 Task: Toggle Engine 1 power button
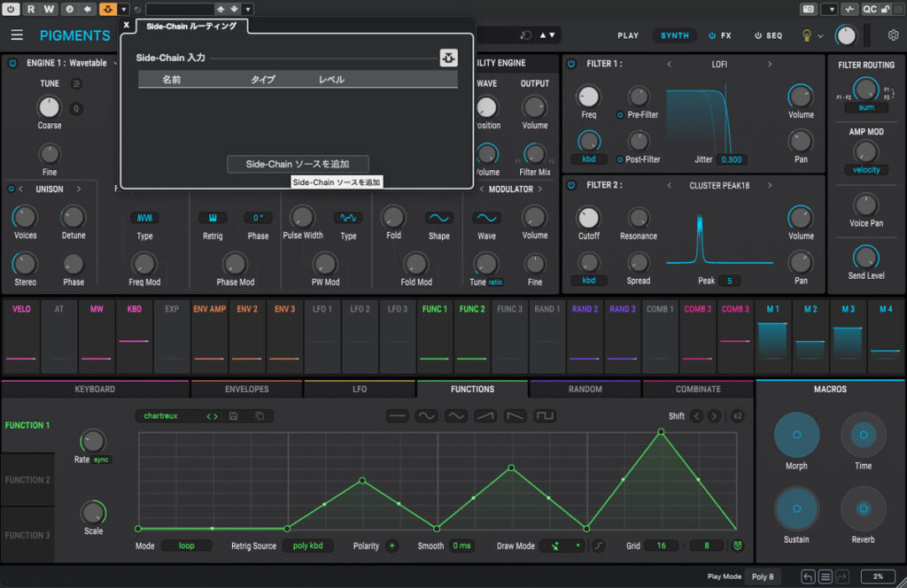click(12, 63)
